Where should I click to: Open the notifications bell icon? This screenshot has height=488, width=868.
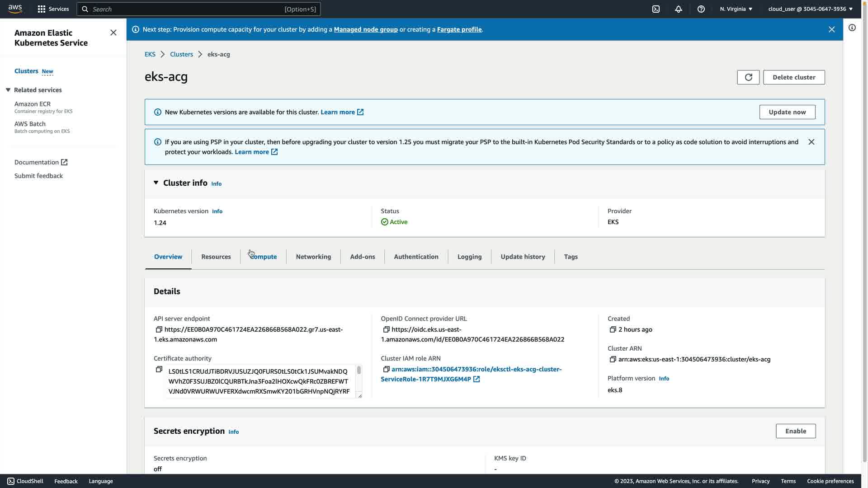(x=679, y=9)
